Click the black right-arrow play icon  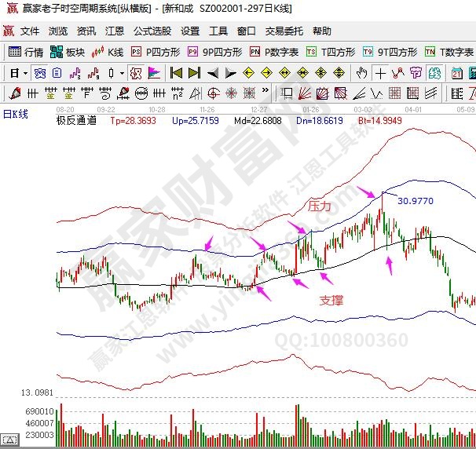pos(231,73)
